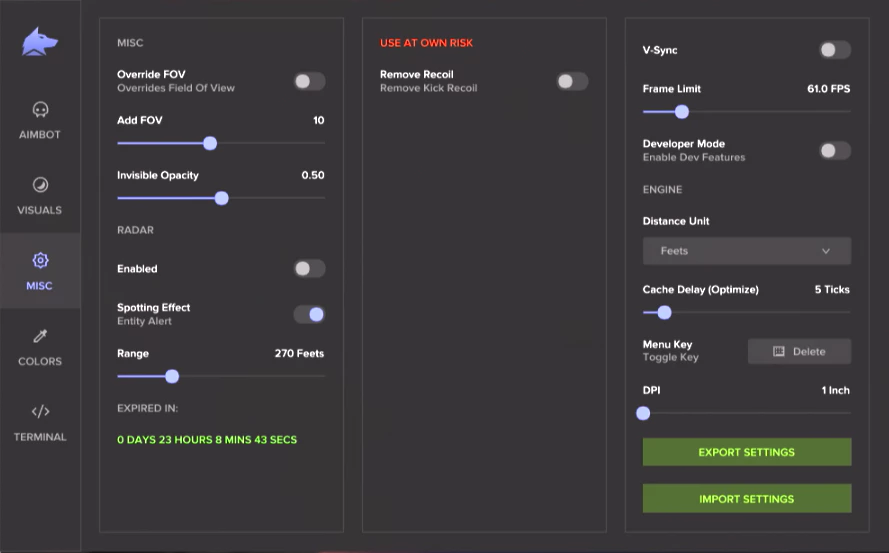Viewport: 889px width, 553px height.
Task: Expand the Distance Unit Feets dropdown
Action: coord(747,251)
